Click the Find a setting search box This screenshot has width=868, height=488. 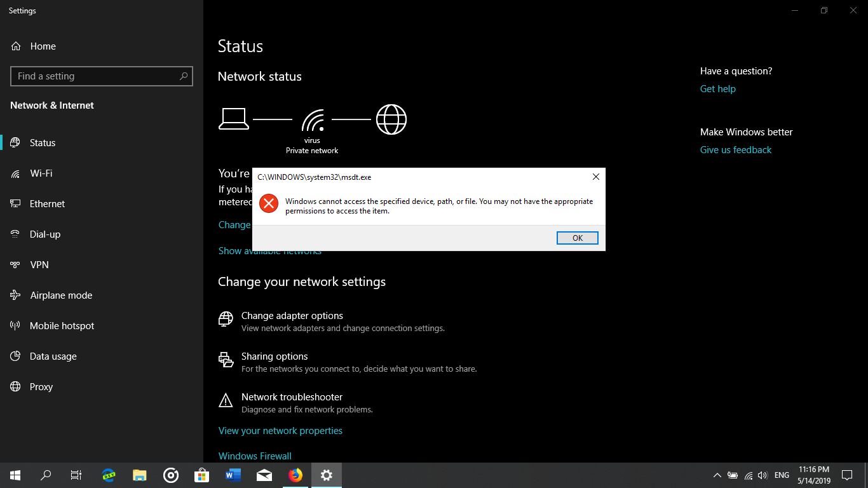(x=102, y=76)
